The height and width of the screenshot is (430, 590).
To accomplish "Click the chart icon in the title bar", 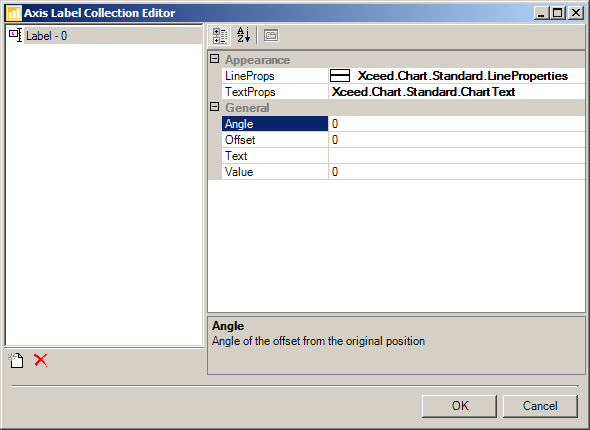I will click(x=14, y=13).
